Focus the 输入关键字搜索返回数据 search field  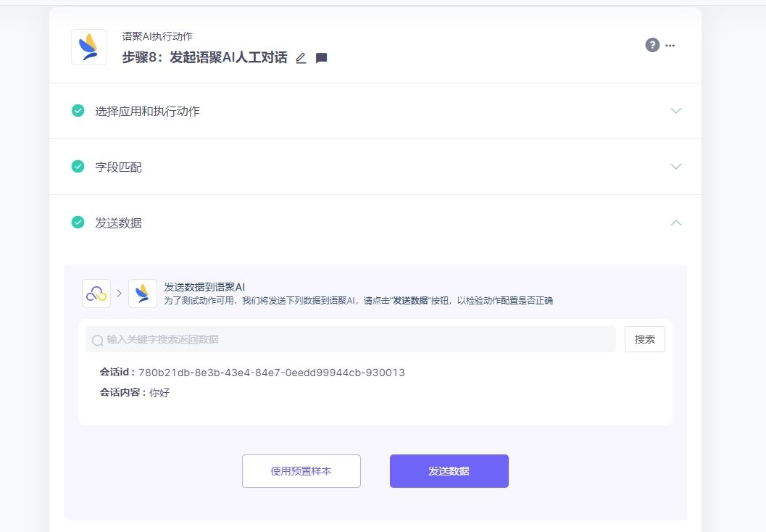coord(351,339)
